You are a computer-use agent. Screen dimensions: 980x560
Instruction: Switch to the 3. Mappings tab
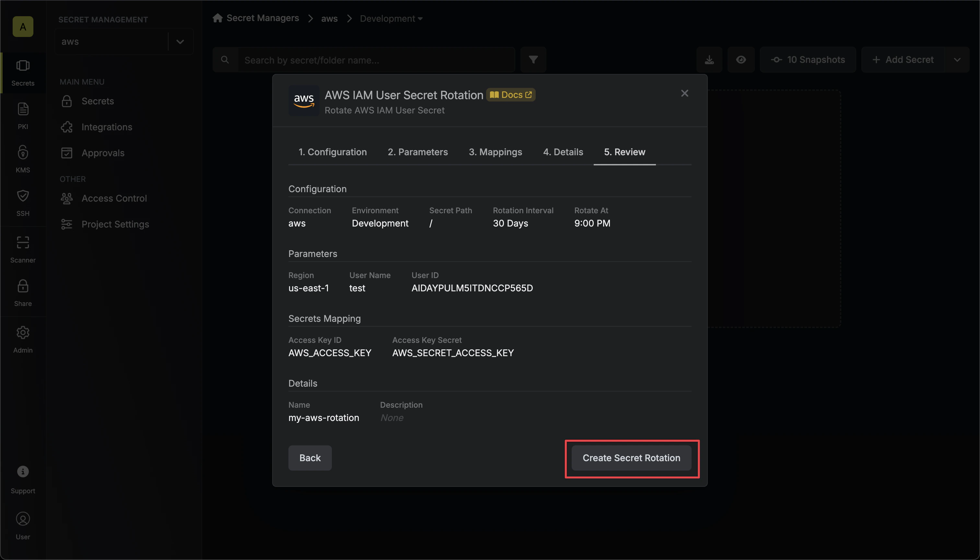[496, 152]
